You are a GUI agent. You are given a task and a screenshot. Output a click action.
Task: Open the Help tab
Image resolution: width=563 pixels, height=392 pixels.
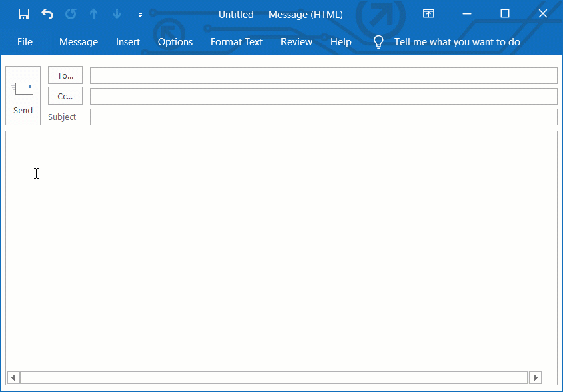pos(341,41)
